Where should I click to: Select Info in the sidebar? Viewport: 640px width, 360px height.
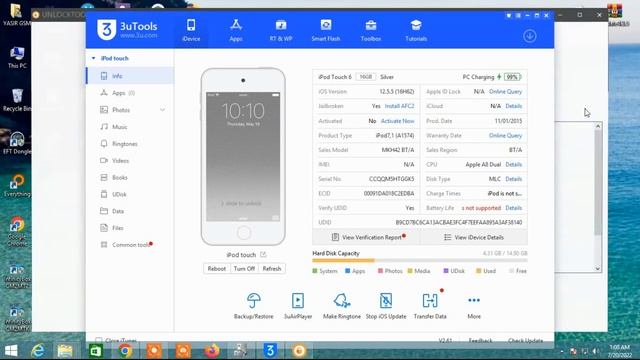point(130,76)
